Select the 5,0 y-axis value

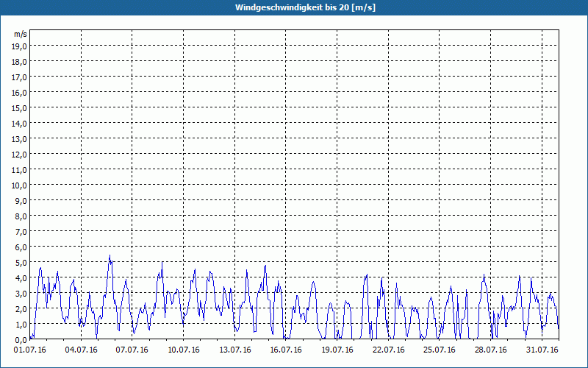pos(22,263)
